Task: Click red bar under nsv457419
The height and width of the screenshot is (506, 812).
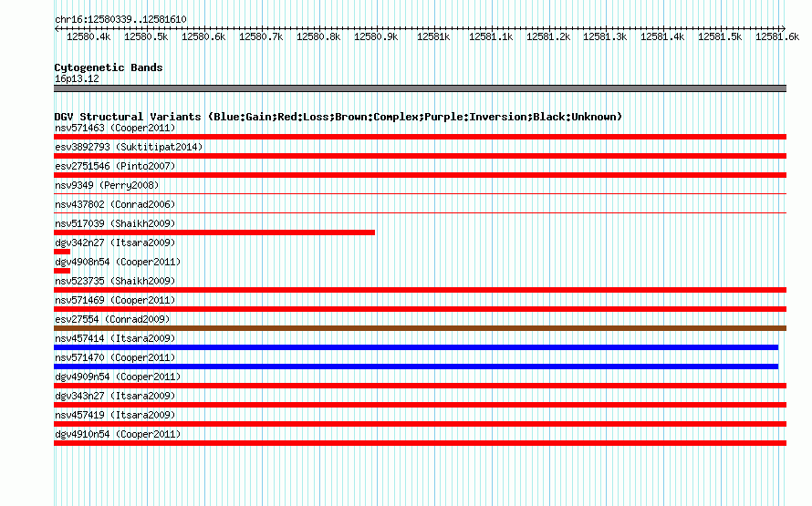Action: (420, 424)
